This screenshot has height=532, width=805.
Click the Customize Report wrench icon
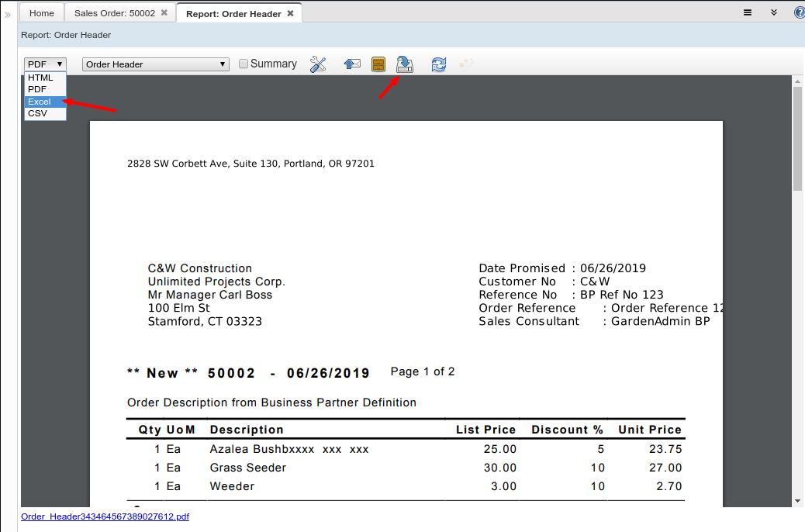318,64
